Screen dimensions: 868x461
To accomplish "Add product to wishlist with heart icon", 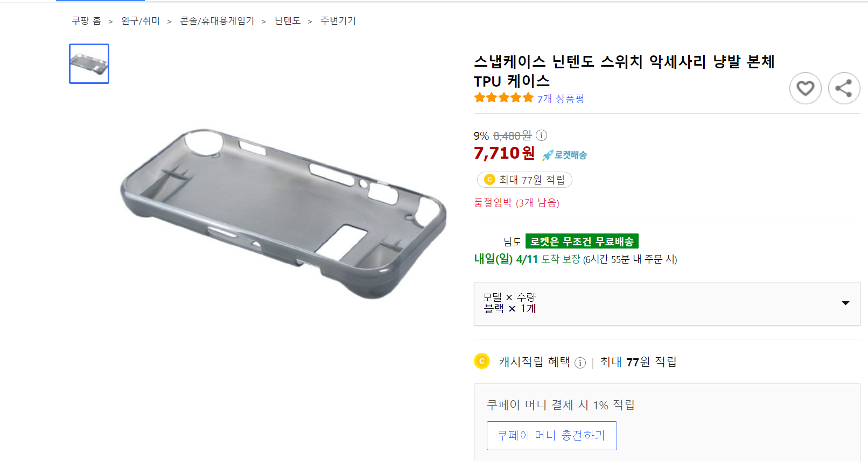I will click(x=805, y=88).
